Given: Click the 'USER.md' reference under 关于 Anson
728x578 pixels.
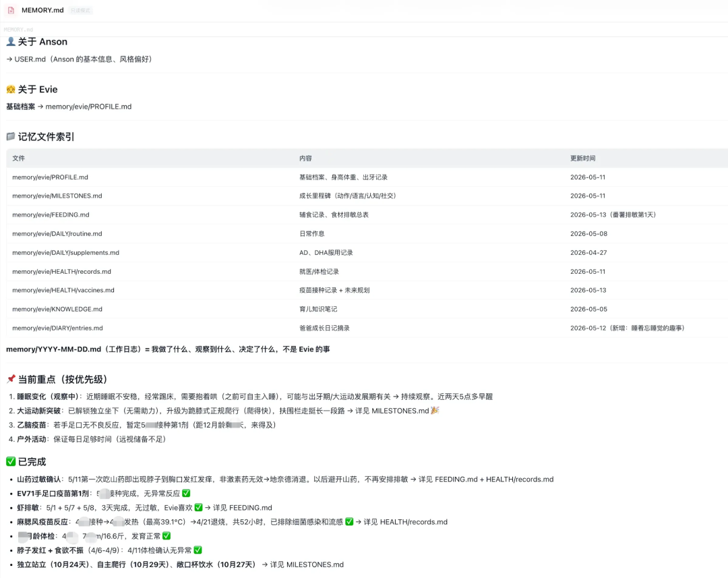Looking at the screenshot, I should click(30, 59).
